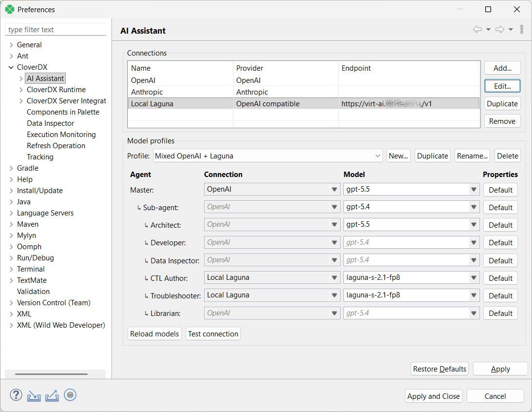Open the forward history dropdown arrow
Screen dimensions: 532x412
(x=511, y=30)
